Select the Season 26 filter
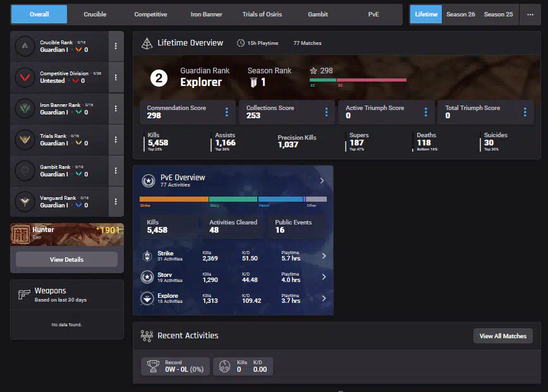Image resolution: width=548 pixels, height=392 pixels. tap(461, 15)
